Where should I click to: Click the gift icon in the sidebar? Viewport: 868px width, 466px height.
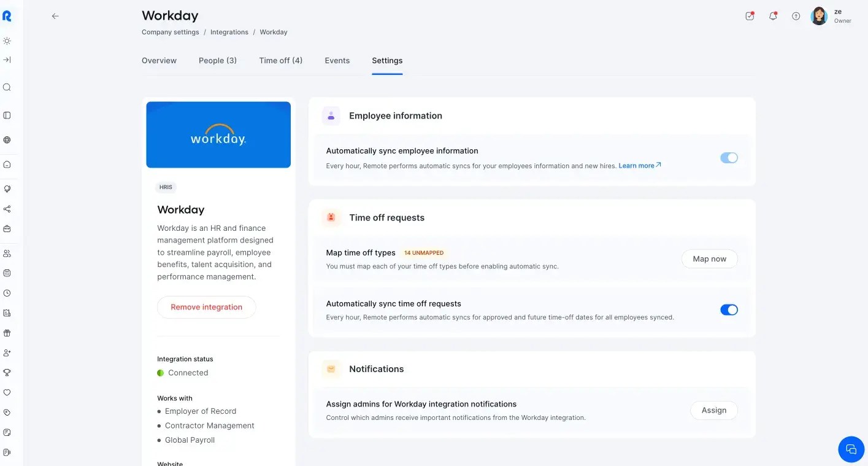[7, 332]
